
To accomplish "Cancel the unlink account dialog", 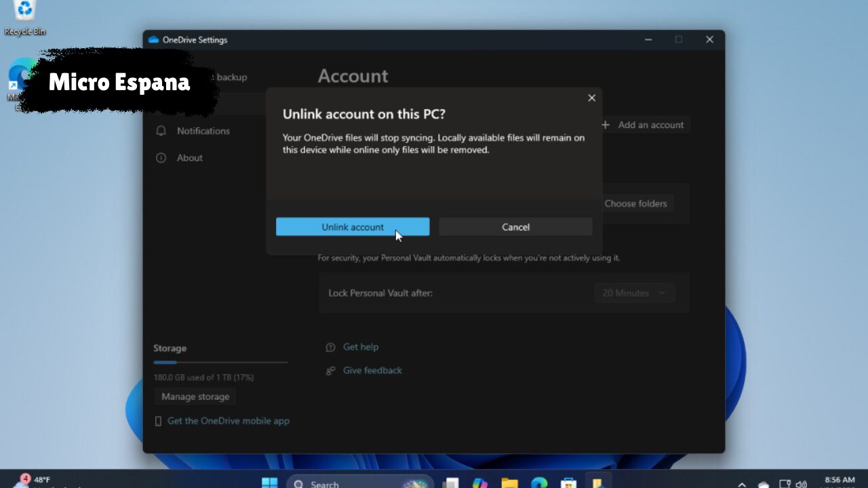I will point(515,227).
